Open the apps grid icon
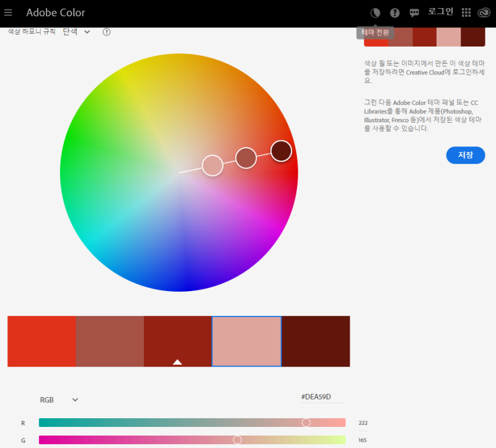Image resolution: width=496 pixels, height=448 pixels. (466, 12)
